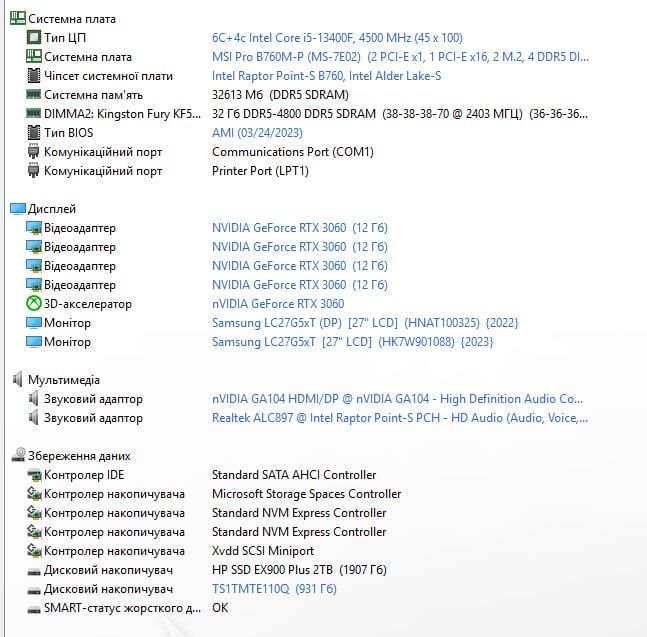The image size is (647, 637).
Task: Select the SMART status OK value
Action: click(x=220, y=607)
